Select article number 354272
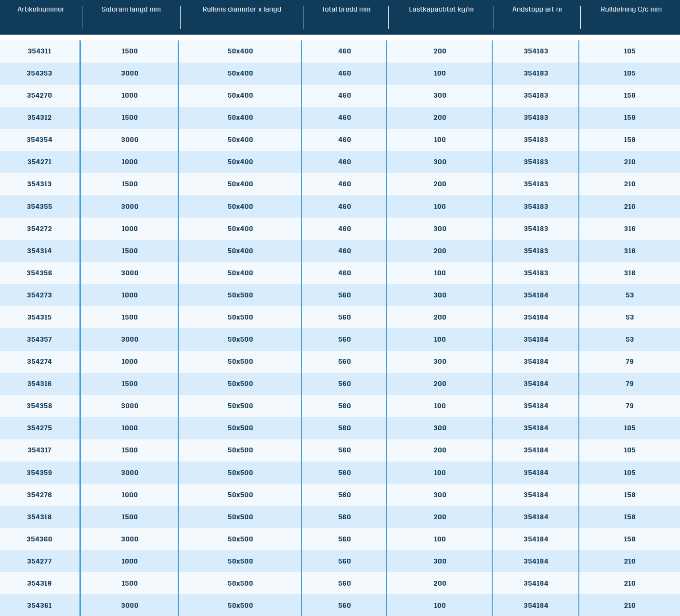The image size is (680, 616). [x=39, y=229]
